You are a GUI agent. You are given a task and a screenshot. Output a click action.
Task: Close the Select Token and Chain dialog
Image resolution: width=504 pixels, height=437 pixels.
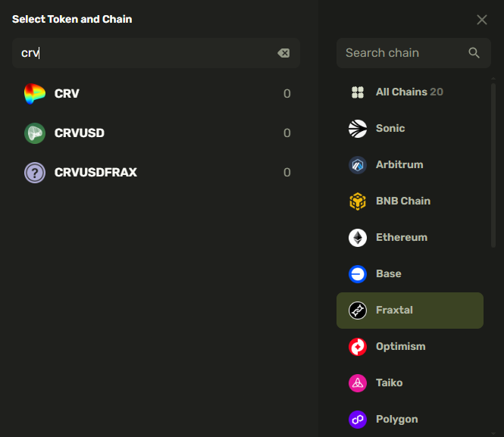(x=482, y=20)
